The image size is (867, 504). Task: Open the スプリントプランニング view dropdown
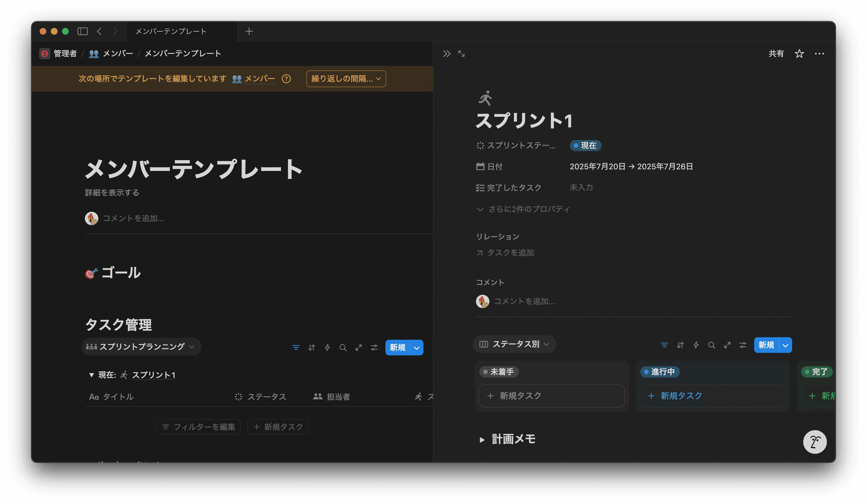(x=141, y=347)
